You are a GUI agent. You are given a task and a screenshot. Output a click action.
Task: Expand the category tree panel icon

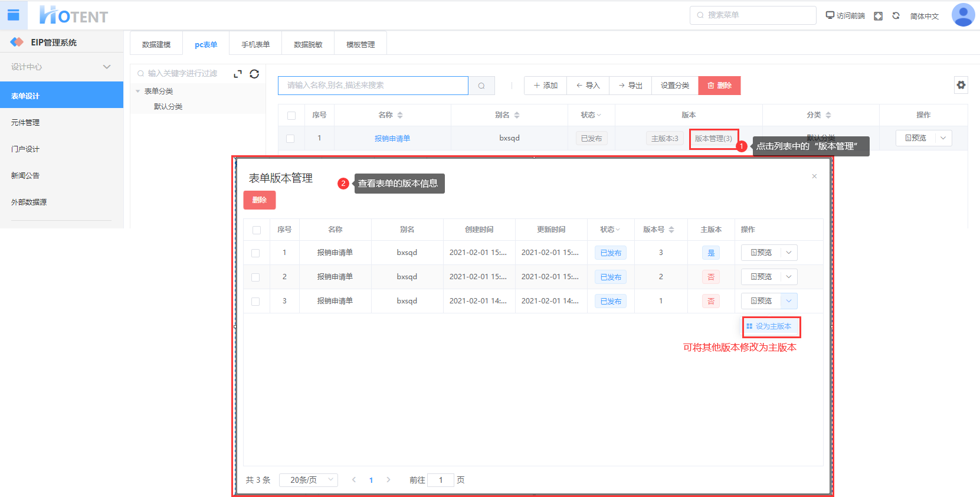[x=238, y=74]
